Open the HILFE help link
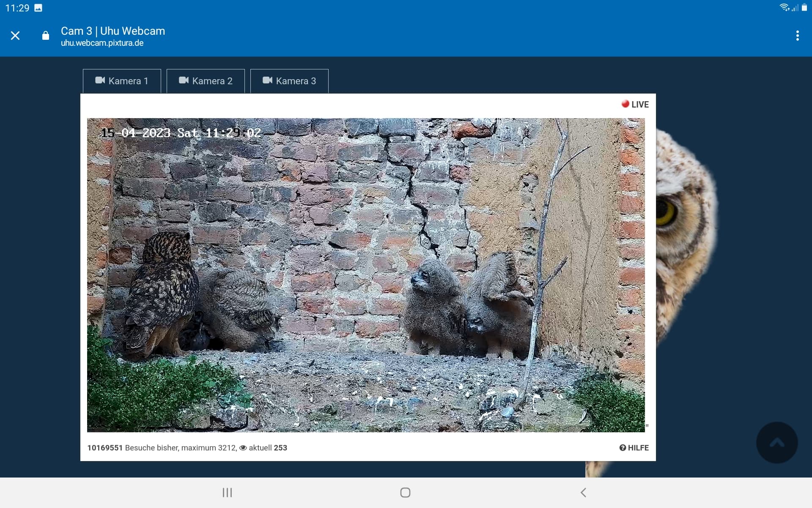 coord(634,448)
